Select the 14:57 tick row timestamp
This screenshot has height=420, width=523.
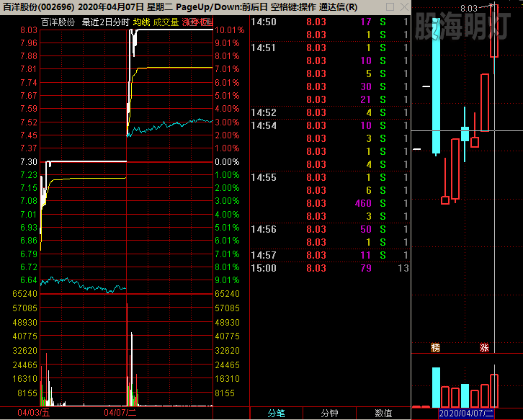[264, 255]
